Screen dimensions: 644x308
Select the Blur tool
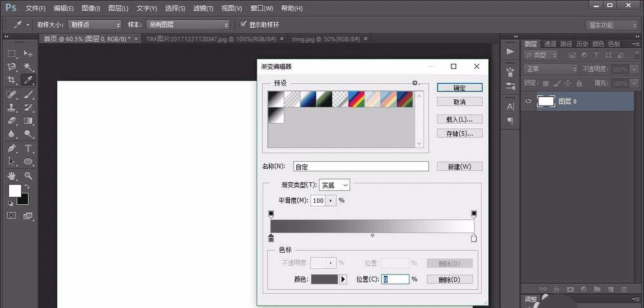click(12, 134)
